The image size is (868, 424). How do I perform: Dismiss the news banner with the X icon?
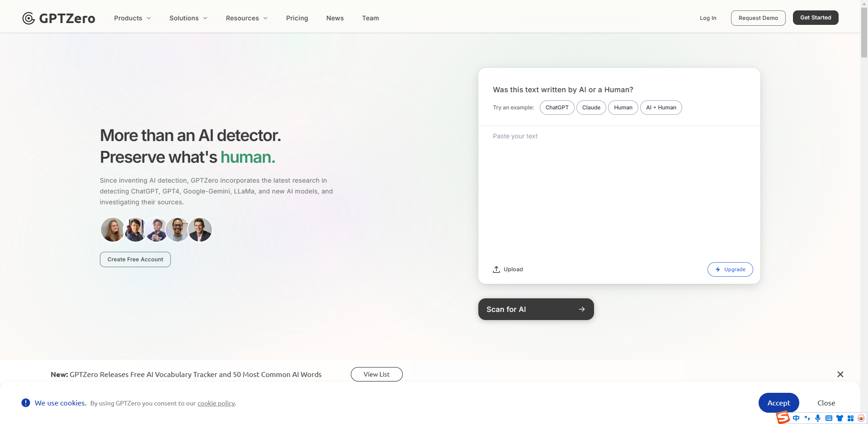tap(840, 374)
